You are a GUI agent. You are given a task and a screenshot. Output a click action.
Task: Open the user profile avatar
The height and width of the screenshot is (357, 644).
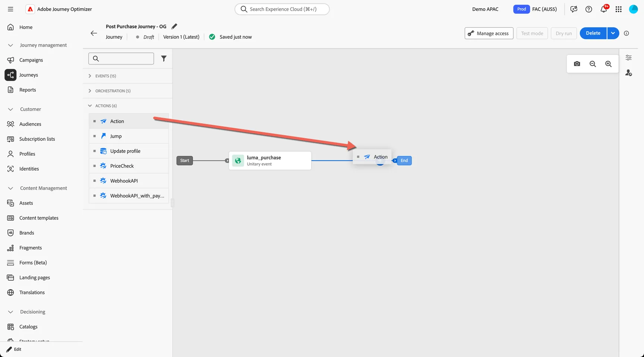coord(634,9)
